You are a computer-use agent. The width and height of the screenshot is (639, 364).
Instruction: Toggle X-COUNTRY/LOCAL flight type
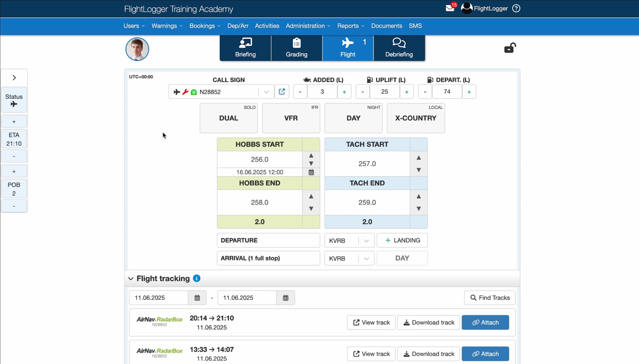(x=416, y=118)
